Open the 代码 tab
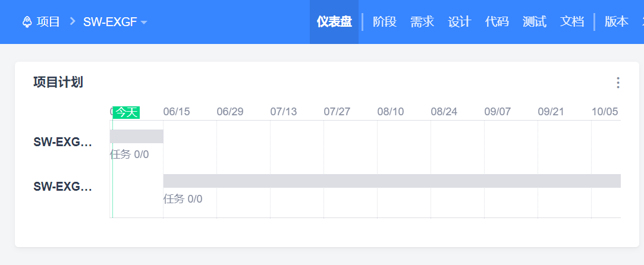The width and height of the screenshot is (644, 265). (x=497, y=22)
